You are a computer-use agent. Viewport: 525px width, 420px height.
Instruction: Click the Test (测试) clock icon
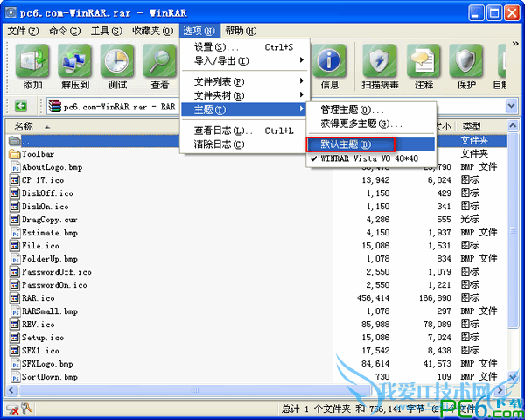tap(117, 60)
